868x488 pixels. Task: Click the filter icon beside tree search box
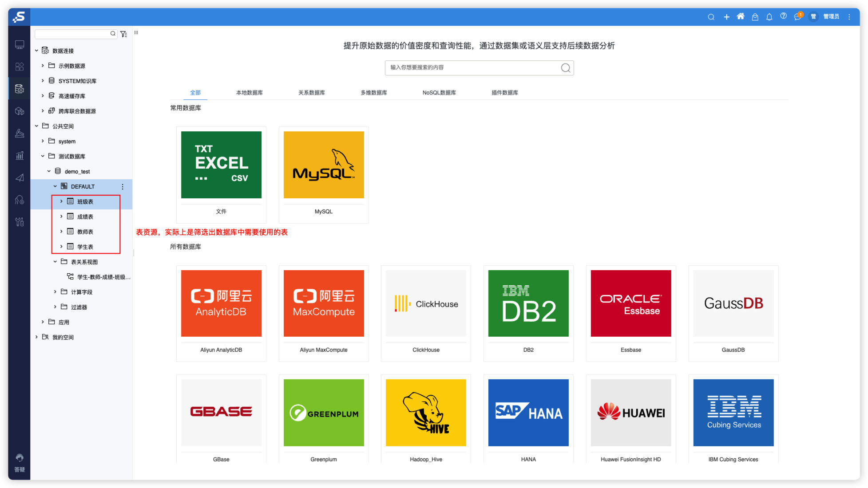[124, 34]
